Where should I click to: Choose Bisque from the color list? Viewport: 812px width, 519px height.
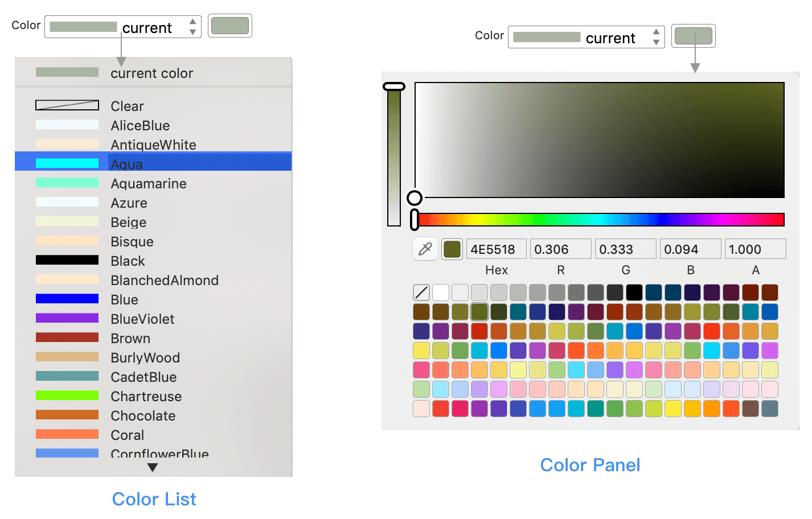[x=153, y=241]
